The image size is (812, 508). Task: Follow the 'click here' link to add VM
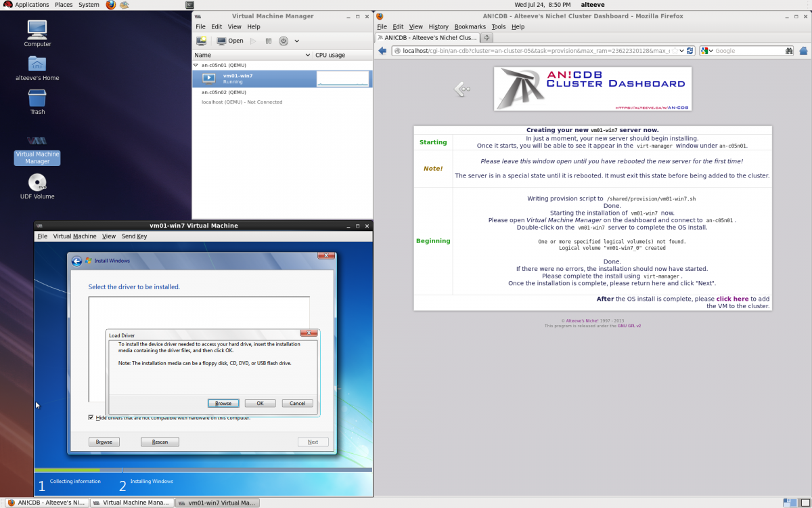click(x=732, y=299)
